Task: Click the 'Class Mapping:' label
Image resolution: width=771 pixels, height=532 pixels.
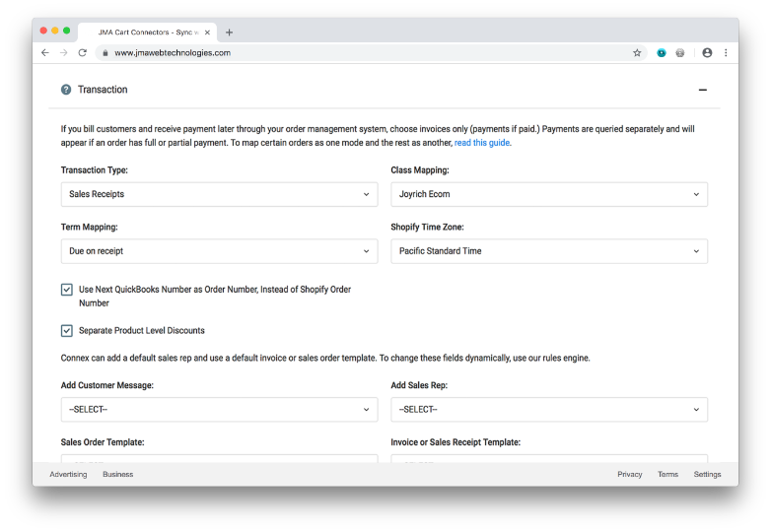Action: [x=420, y=170]
